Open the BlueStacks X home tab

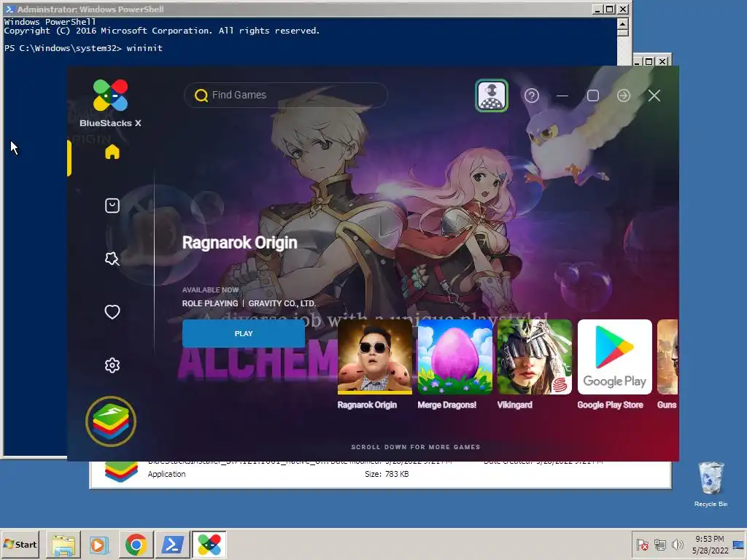[112, 152]
